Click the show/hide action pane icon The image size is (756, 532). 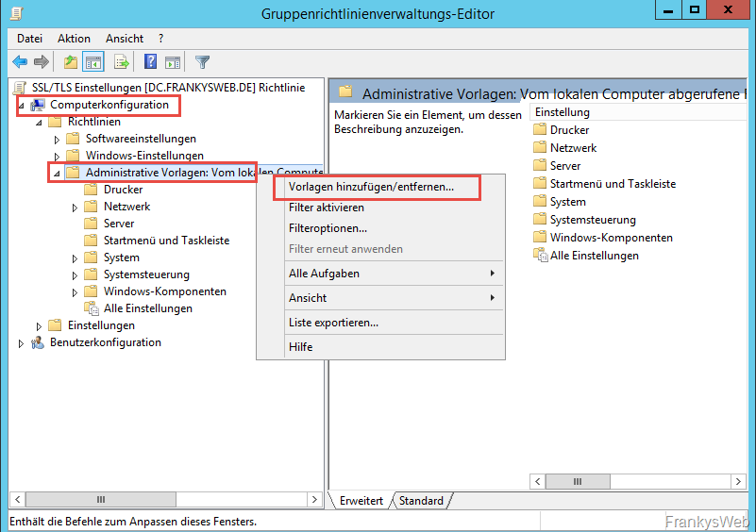pos(173,62)
